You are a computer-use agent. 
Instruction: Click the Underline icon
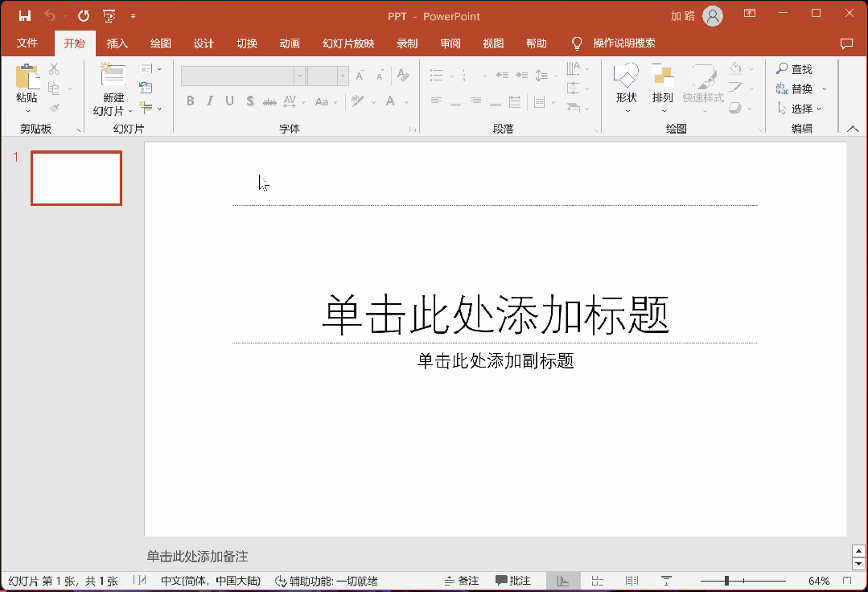[x=228, y=101]
